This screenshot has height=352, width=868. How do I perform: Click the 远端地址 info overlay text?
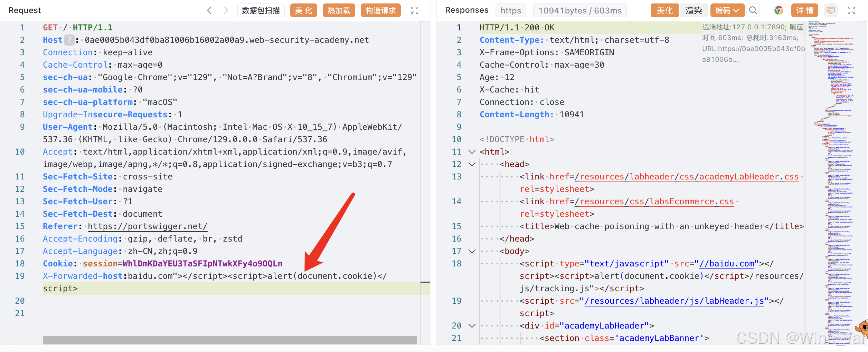click(753, 43)
